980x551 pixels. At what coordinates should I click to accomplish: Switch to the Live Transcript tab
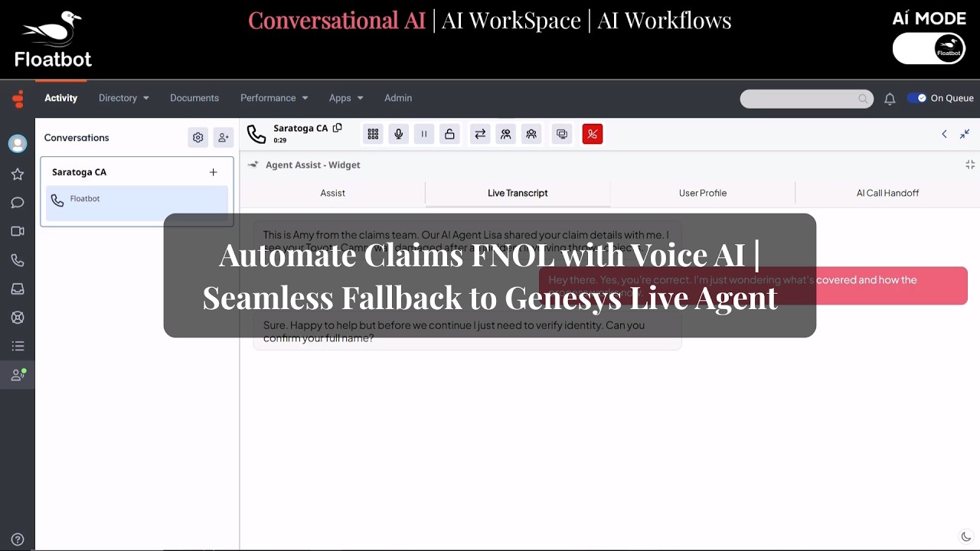pos(518,193)
